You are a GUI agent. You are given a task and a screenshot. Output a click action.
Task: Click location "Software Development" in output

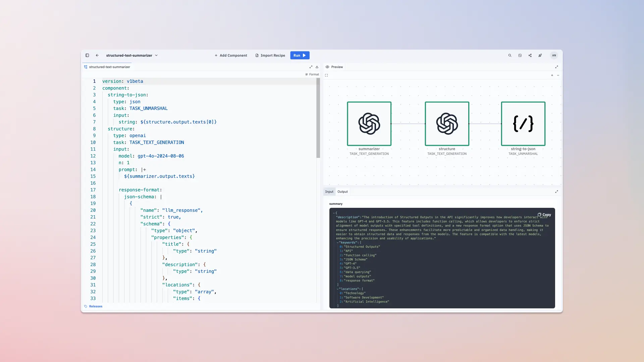pos(364,297)
